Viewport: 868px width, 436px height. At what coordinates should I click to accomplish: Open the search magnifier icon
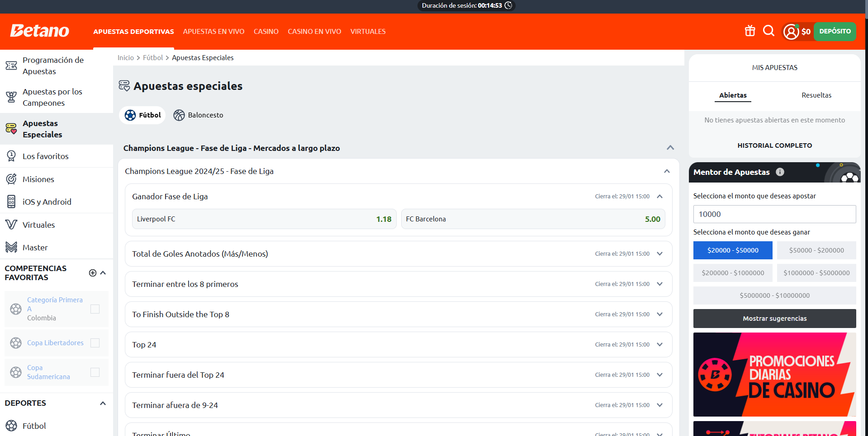point(768,31)
